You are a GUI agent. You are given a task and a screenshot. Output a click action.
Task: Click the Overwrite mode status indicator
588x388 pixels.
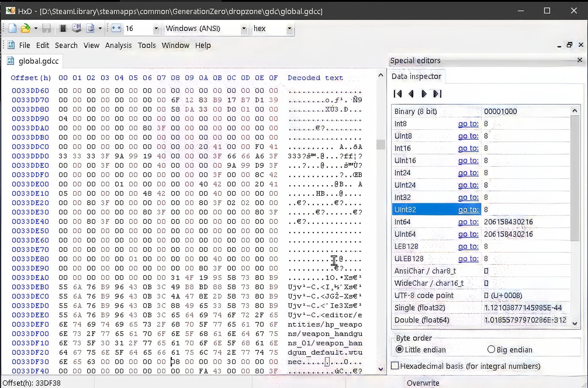pyautogui.click(x=423, y=383)
